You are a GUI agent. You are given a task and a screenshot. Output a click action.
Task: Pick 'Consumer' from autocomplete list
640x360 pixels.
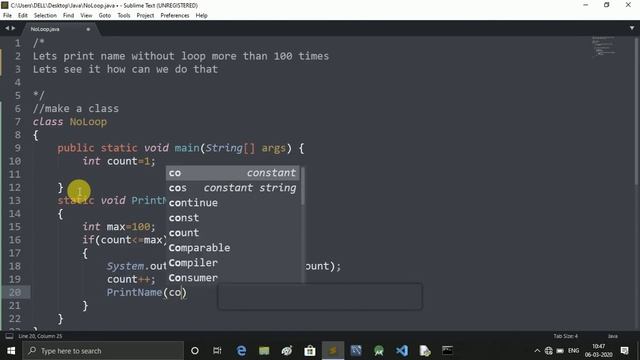(x=233, y=278)
